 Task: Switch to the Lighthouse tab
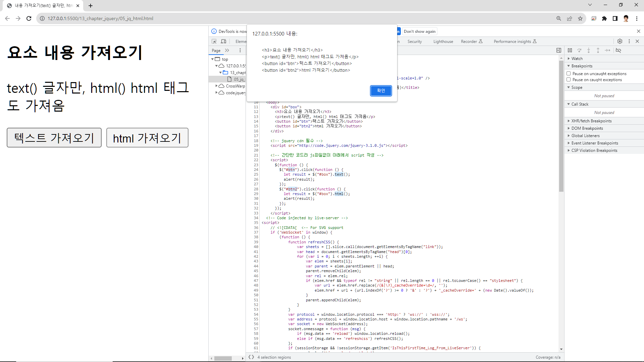click(443, 42)
